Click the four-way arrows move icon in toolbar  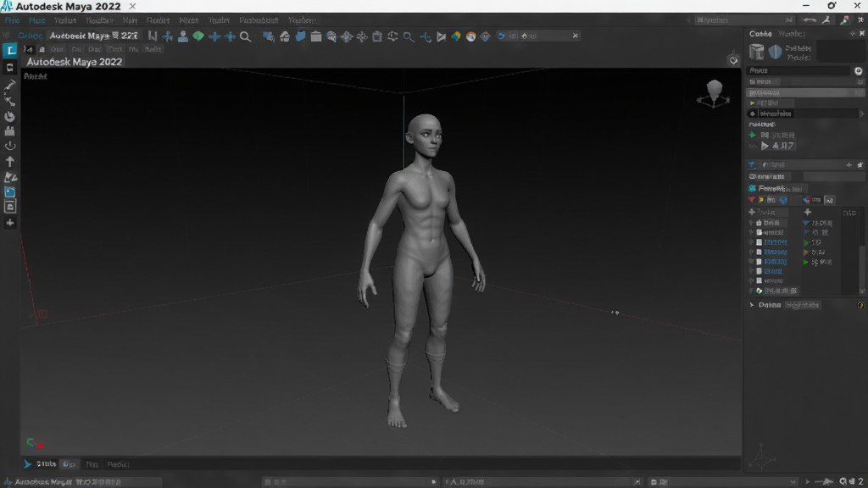pyautogui.click(x=347, y=37)
